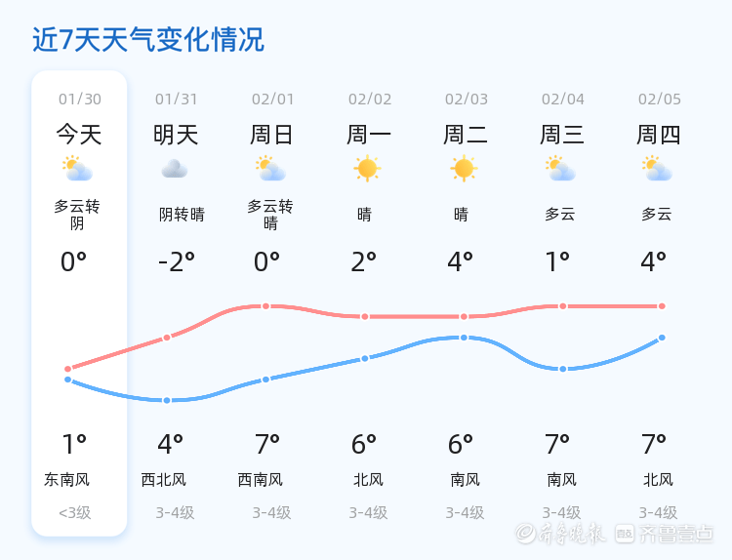
Task: Click the cloudy icon for 02/04
Action: [560, 169]
